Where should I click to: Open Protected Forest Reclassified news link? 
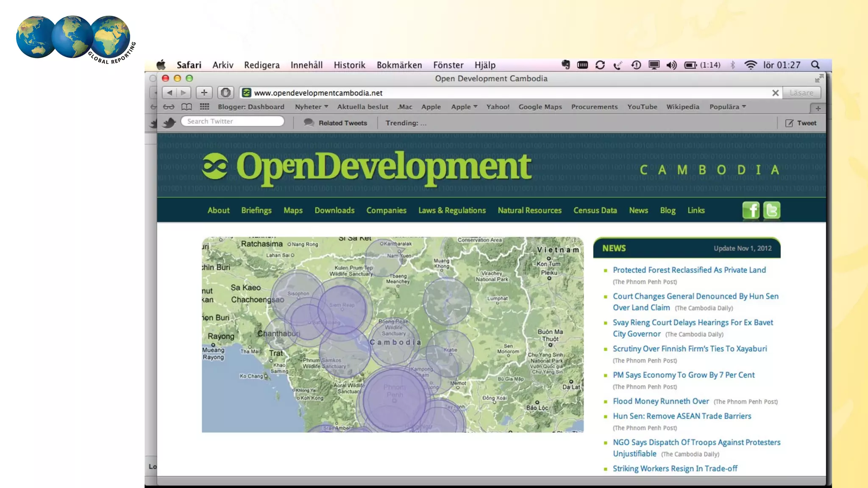pyautogui.click(x=689, y=270)
